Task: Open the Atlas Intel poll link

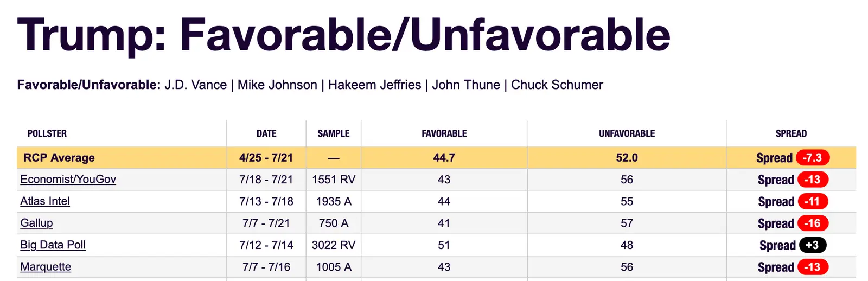Action: pyautogui.click(x=45, y=201)
